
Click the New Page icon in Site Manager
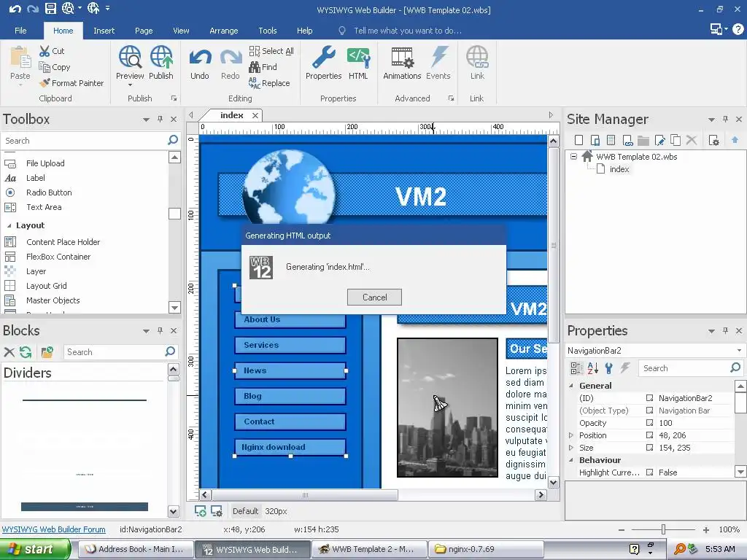click(x=578, y=140)
